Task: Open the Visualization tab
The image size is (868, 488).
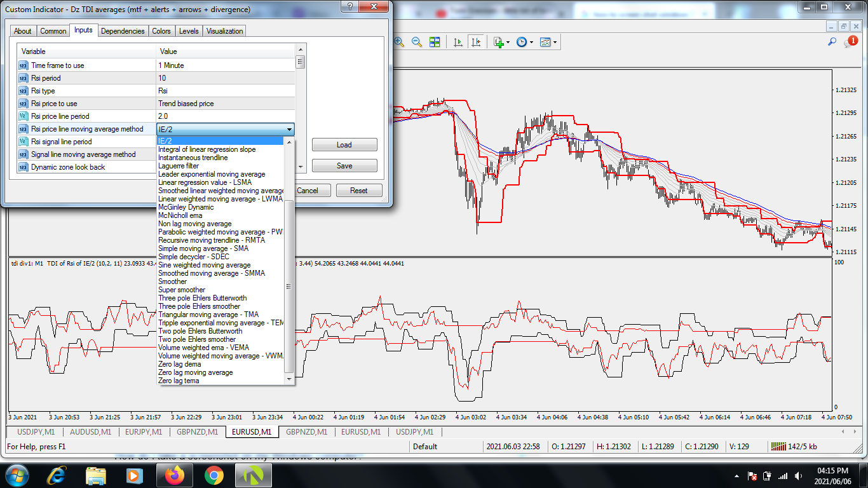Action: 224,31
